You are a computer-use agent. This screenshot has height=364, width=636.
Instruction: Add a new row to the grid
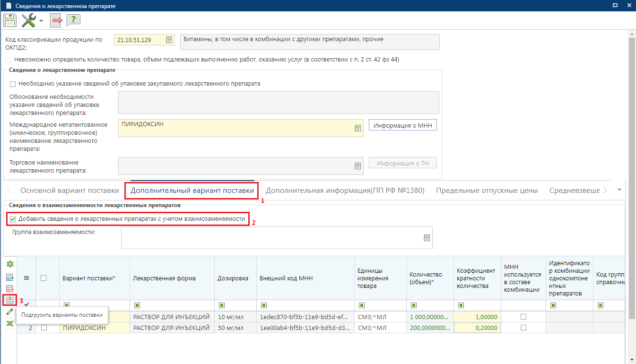tap(9, 277)
